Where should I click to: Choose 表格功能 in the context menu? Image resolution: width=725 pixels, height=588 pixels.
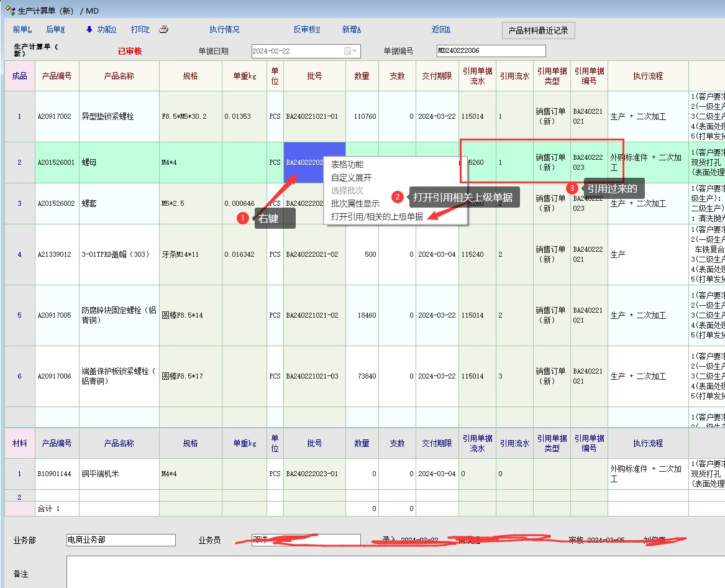(347, 165)
